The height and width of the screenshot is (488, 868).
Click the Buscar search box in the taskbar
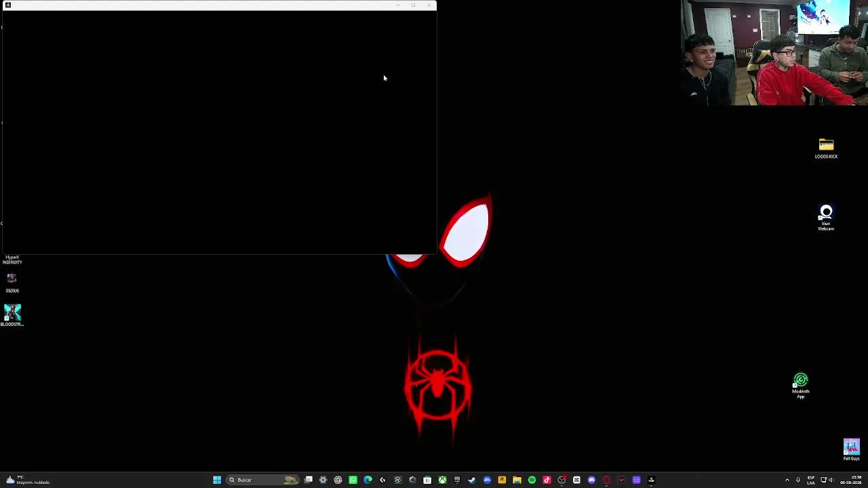coord(264,480)
